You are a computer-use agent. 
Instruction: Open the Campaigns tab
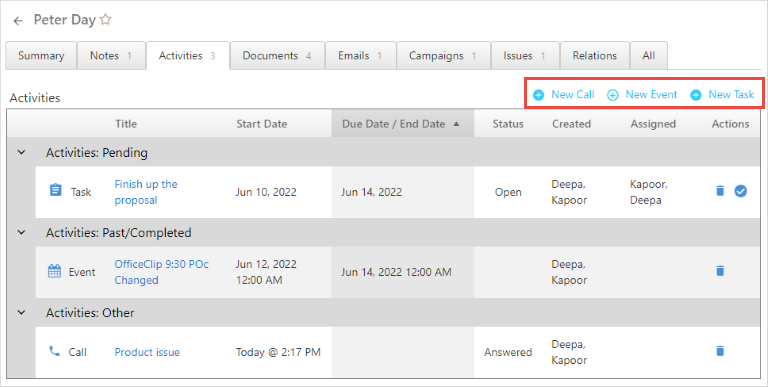pos(443,56)
